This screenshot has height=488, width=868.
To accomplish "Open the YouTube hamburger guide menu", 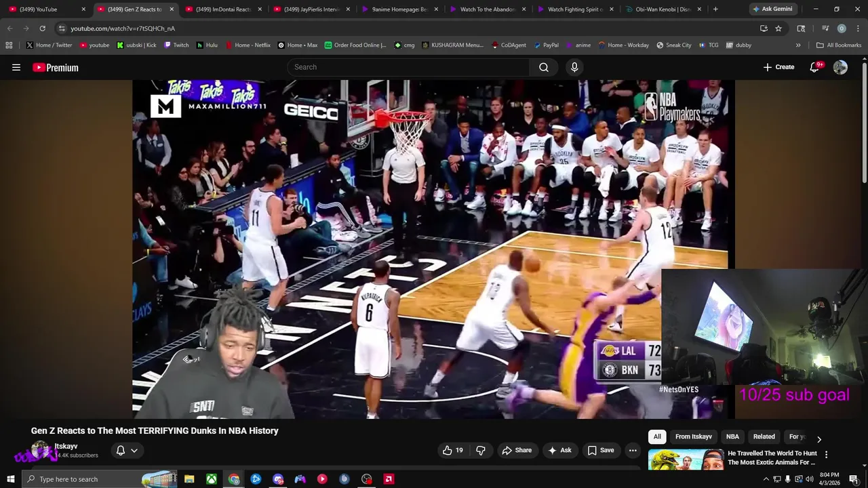I will point(16,67).
